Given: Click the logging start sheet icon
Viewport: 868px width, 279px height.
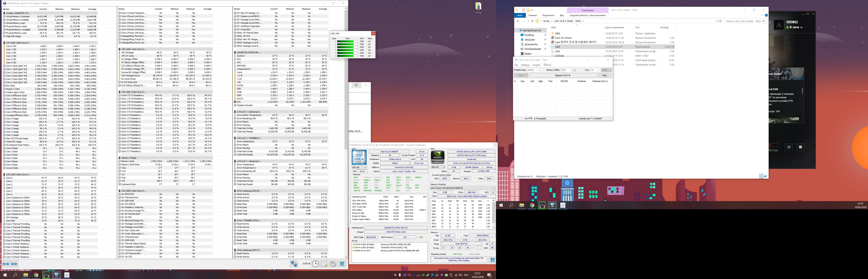Looking at the screenshot, I should tap(325, 264).
